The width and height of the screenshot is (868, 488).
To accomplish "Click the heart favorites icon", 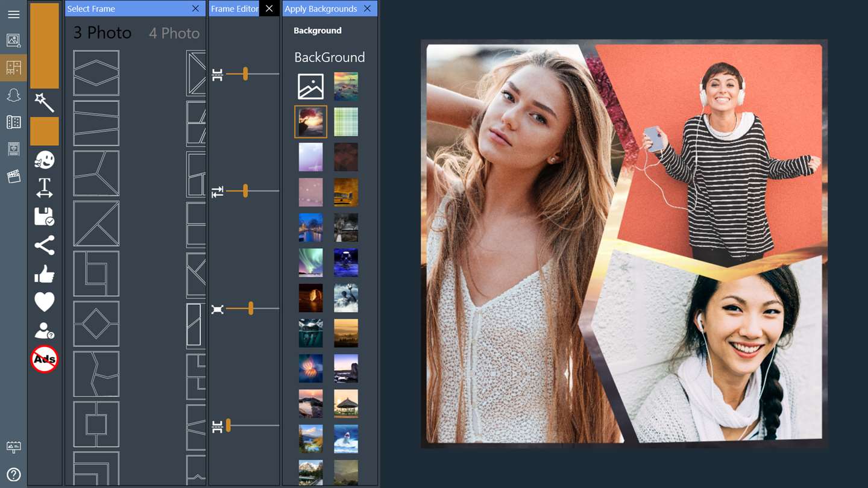I will pos(45,302).
